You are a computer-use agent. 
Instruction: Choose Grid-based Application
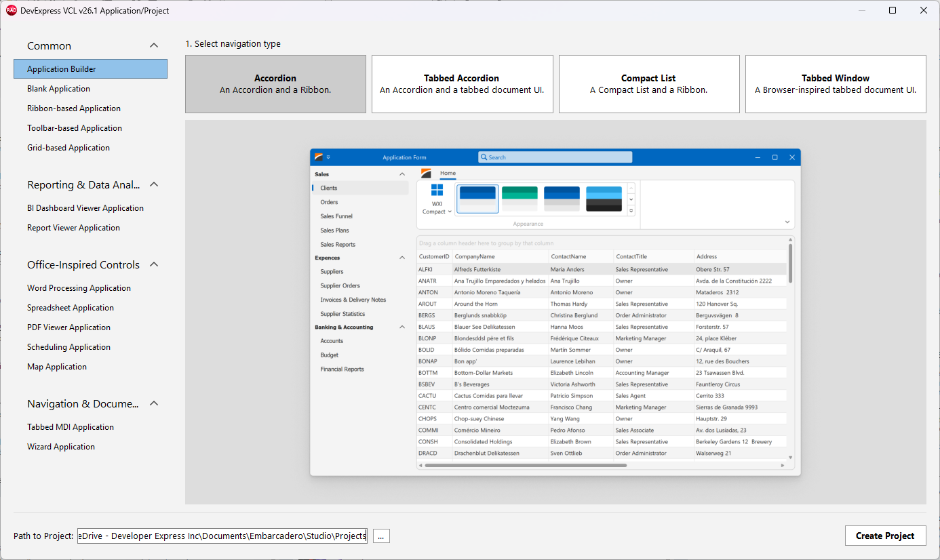point(90,147)
